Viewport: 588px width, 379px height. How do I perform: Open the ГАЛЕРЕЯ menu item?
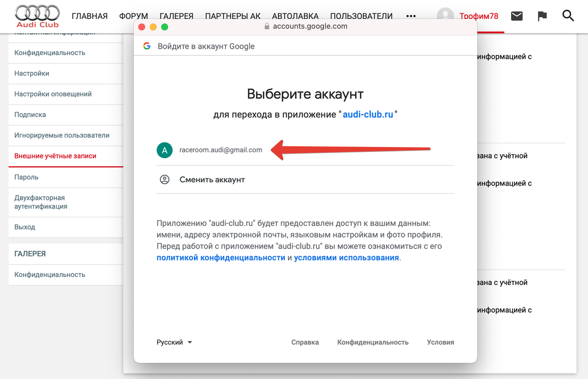pyautogui.click(x=176, y=16)
